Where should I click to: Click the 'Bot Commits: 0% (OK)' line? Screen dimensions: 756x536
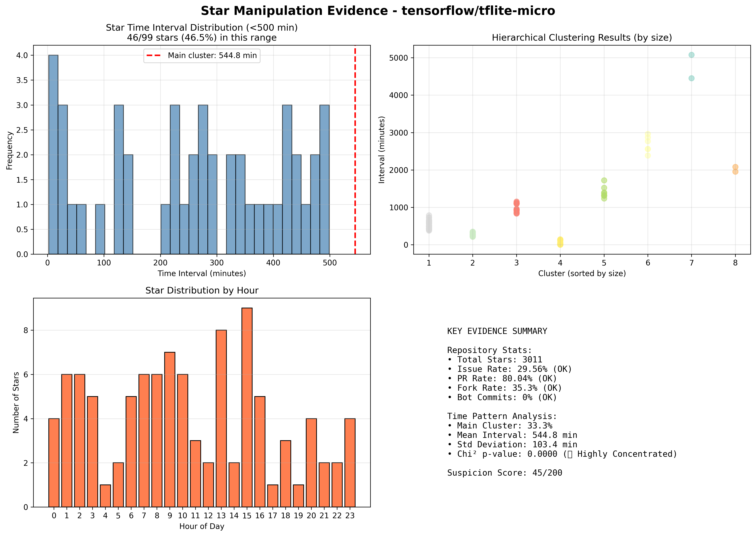502,397
